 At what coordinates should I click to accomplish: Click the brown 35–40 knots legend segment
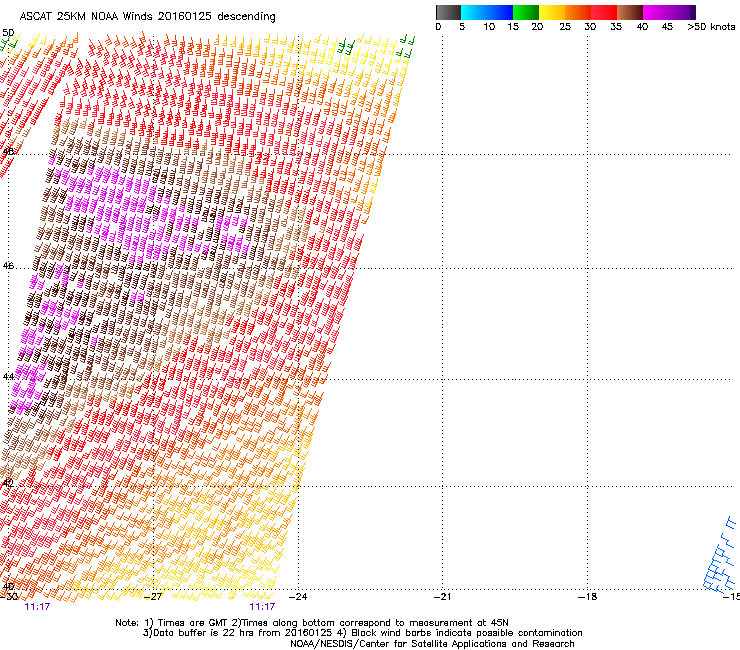(x=630, y=12)
